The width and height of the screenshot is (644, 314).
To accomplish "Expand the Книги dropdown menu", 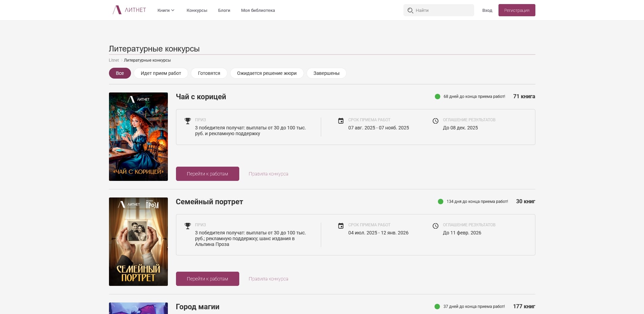I will pyautogui.click(x=166, y=11).
